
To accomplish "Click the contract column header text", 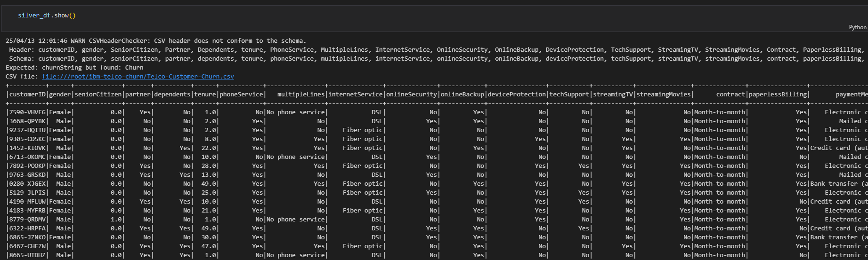I will pos(731,95).
